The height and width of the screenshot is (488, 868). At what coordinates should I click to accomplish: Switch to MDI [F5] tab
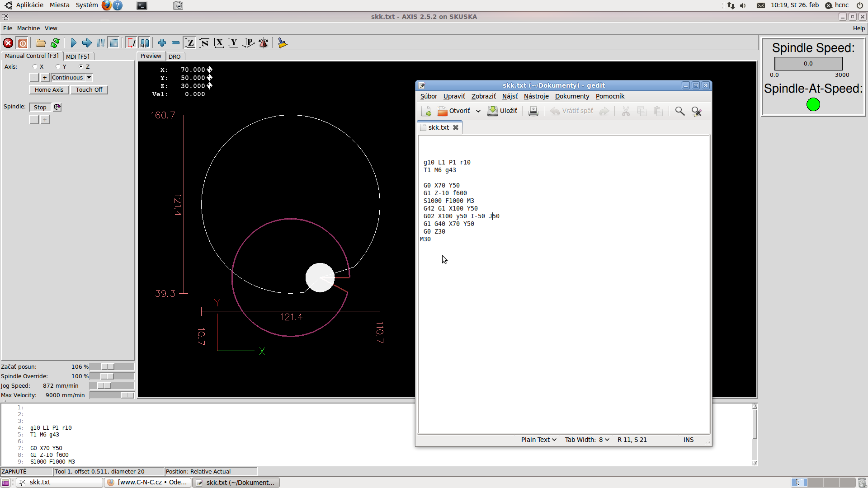coord(78,56)
